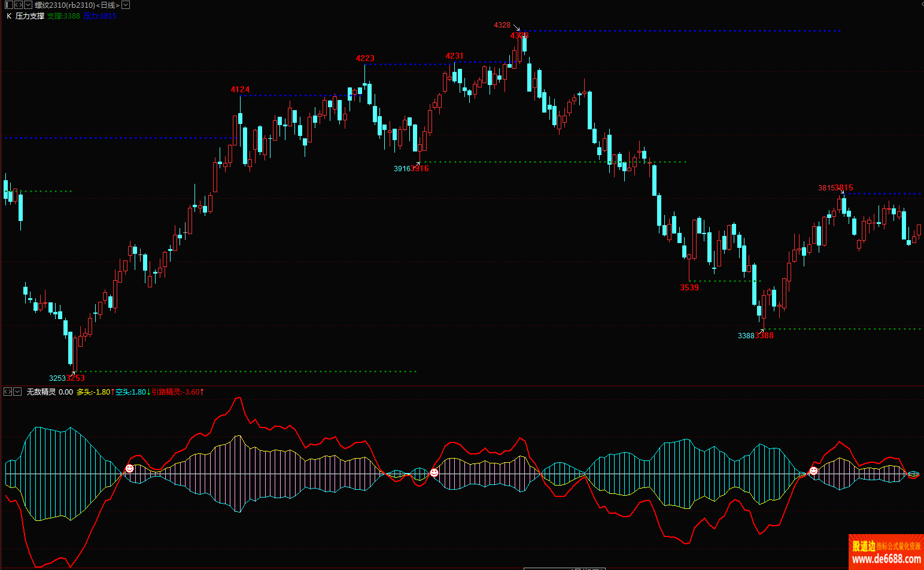The width and height of the screenshot is (924, 570).
Task: Click the 3539 support price label
Action: (x=689, y=287)
